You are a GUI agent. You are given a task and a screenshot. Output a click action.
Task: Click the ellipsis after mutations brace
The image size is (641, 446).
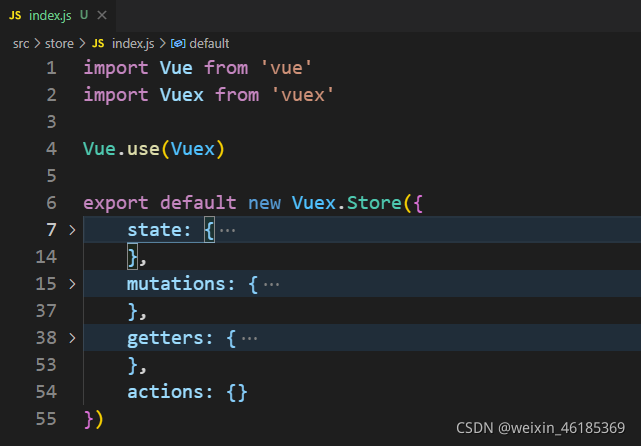click(x=271, y=285)
